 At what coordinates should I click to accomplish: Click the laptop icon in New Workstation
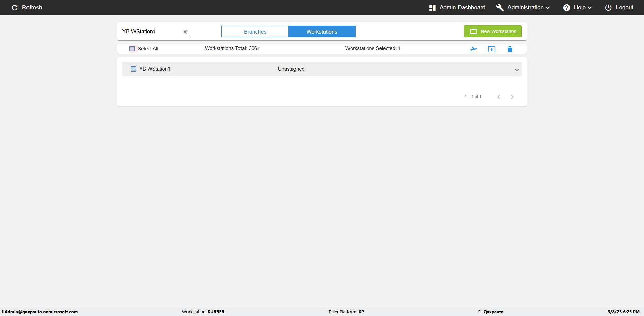click(x=473, y=31)
